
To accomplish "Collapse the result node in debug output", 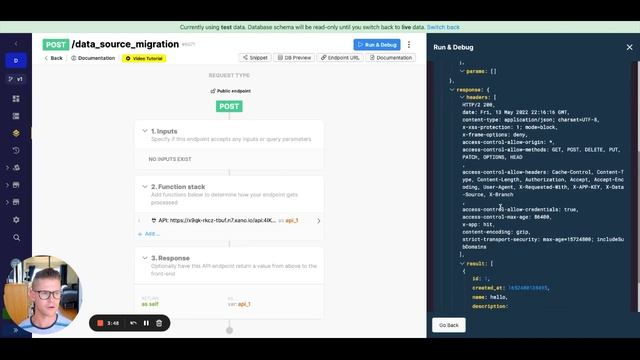I will [x=462, y=264].
